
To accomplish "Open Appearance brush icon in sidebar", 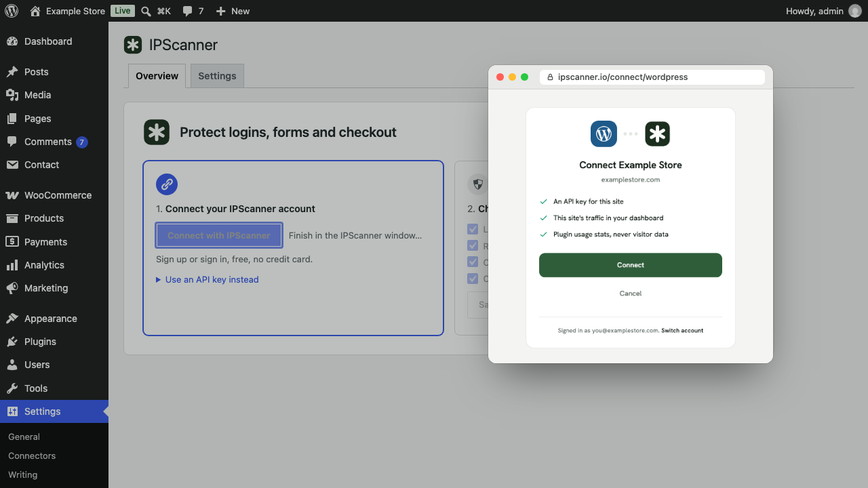I will [x=12, y=319].
